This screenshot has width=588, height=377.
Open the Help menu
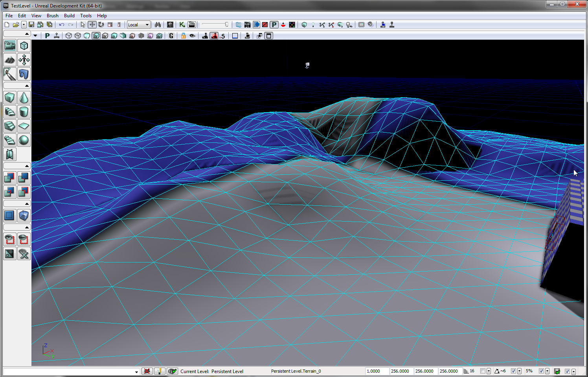[102, 16]
